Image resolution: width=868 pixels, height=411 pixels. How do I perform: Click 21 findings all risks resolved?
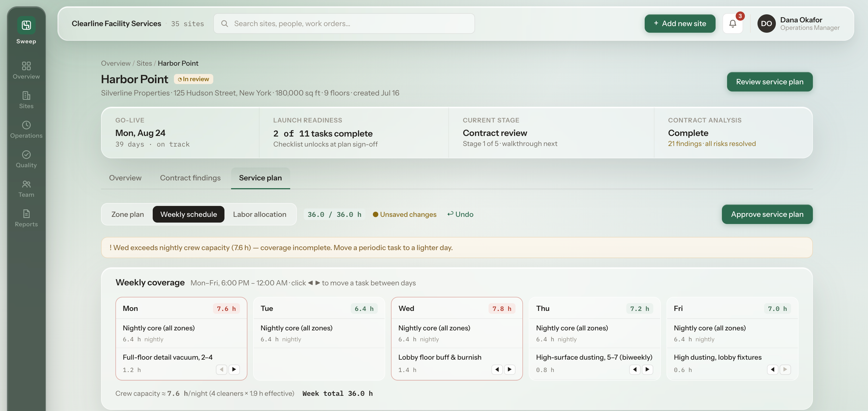(712, 144)
